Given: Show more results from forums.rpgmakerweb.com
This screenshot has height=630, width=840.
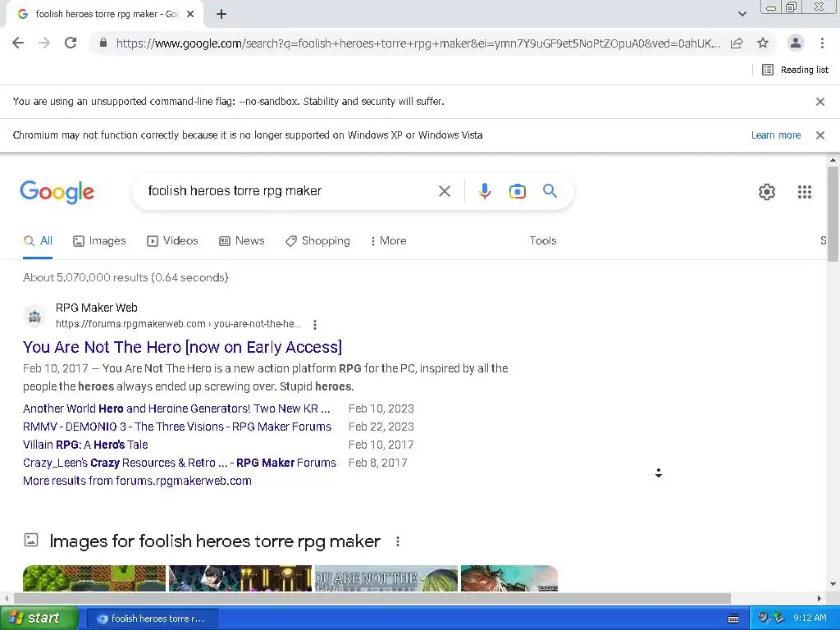Looking at the screenshot, I should pos(137,481).
